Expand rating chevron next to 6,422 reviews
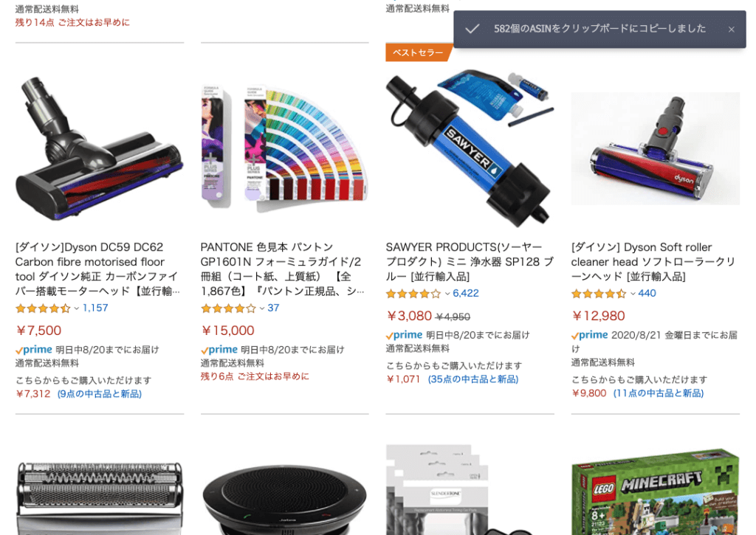The image size is (756, 535). point(447,294)
